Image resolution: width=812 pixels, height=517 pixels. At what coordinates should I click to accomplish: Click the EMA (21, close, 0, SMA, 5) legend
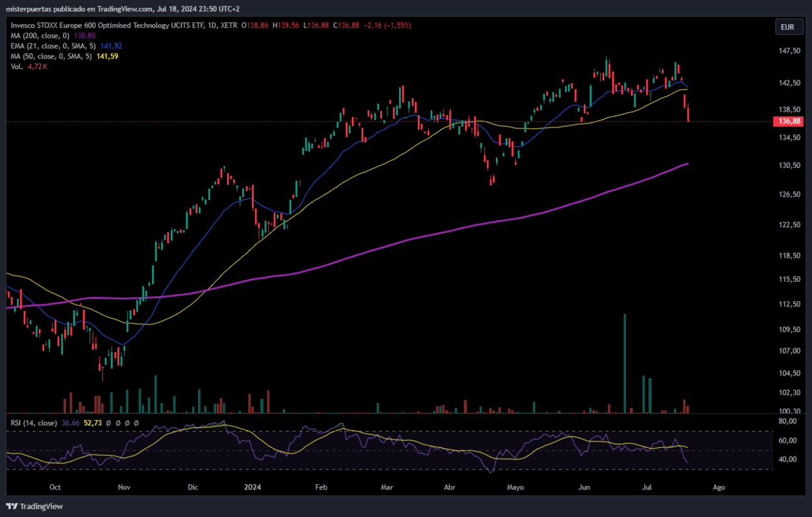53,46
